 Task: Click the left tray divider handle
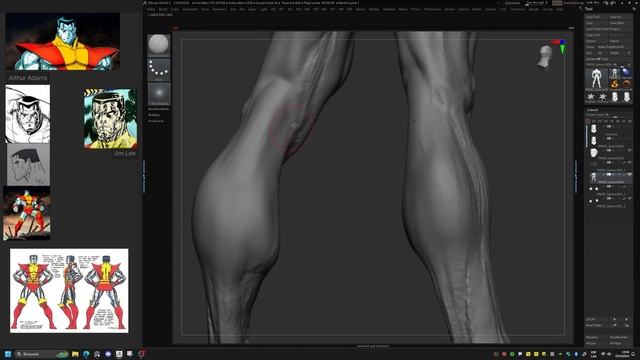(144, 176)
